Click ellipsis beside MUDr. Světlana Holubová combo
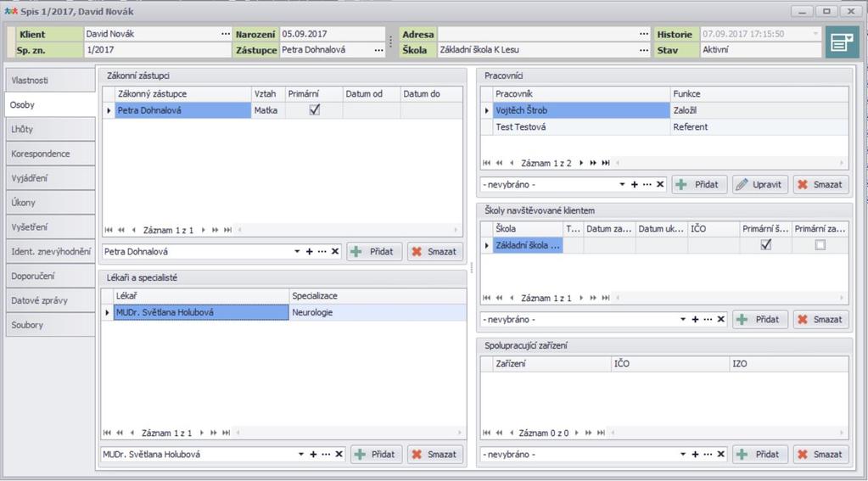This screenshot has width=868, height=481. [x=326, y=454]
